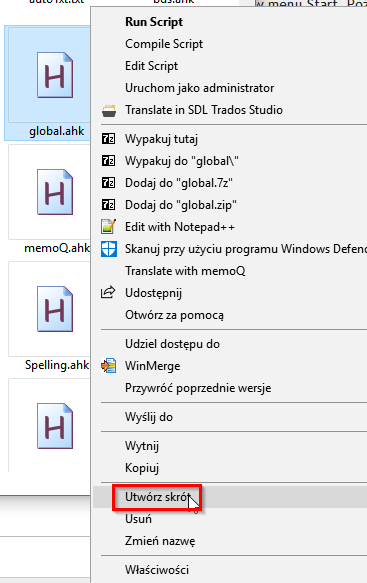Select the Spelling.ahk file icon
Screen dimensions: 367x583
click(x=55, y=309)
